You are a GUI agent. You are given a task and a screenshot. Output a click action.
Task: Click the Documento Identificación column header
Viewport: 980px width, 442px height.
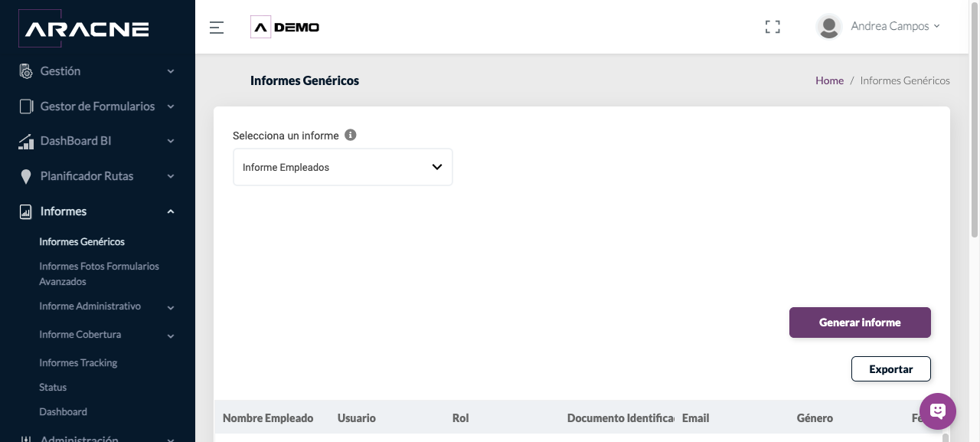[621, 418]
